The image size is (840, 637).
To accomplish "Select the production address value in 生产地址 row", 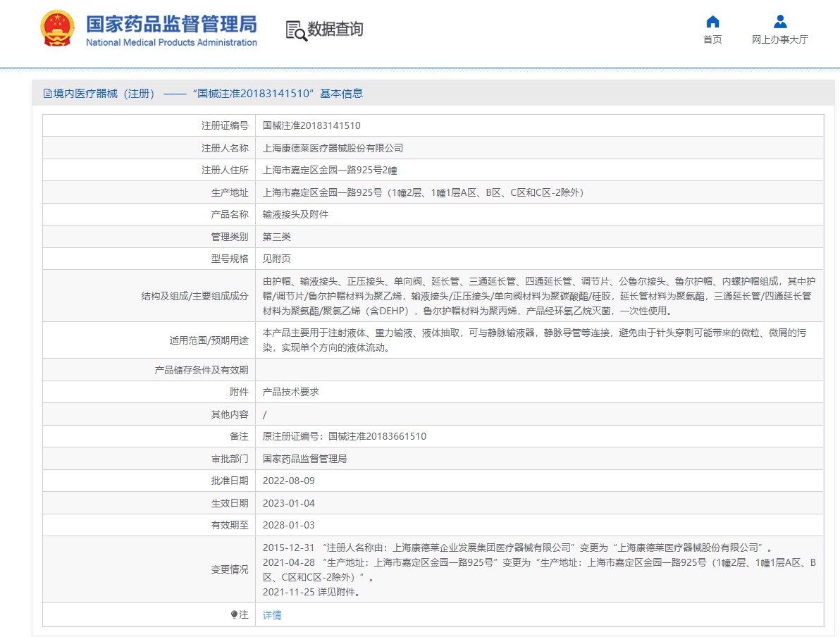I will (424, 192).
